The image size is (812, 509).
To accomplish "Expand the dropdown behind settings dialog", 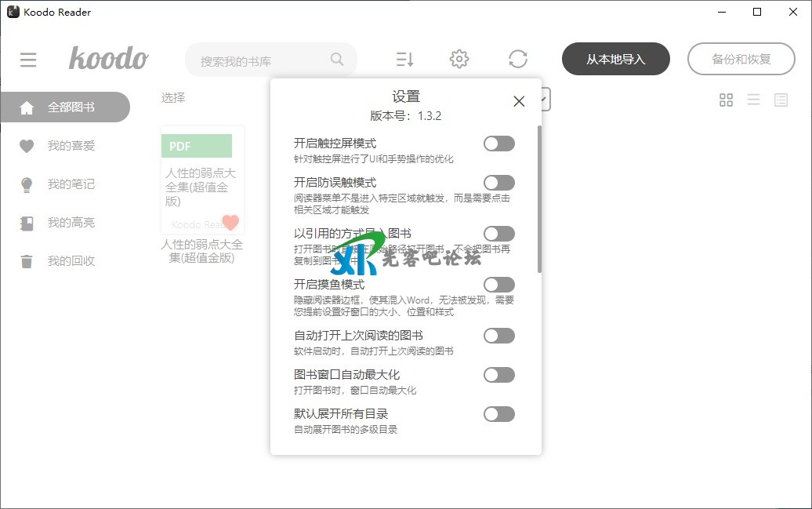I will coord(546,99).
